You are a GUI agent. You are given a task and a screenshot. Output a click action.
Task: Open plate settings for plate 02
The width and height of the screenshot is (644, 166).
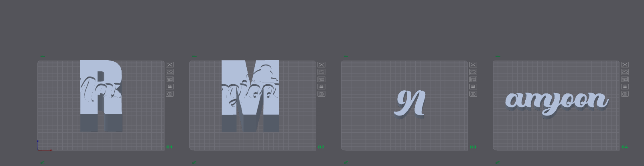(x=321, y=94)
